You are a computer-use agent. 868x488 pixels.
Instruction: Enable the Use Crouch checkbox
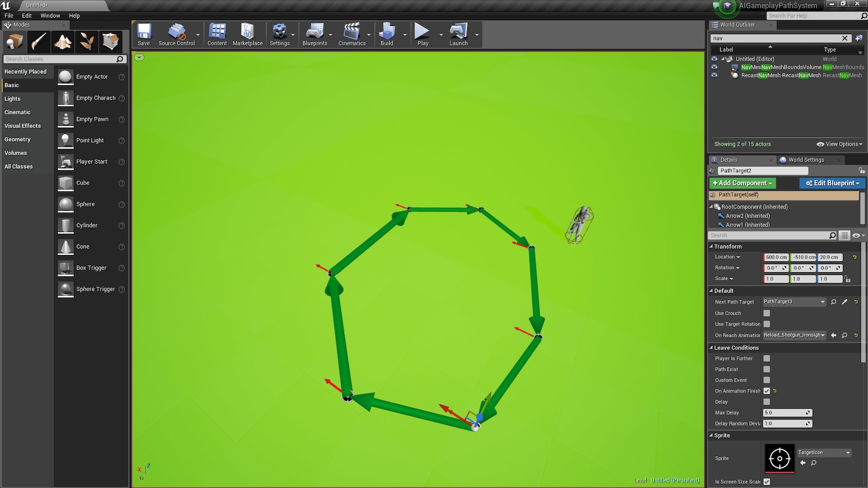point(767,313)
